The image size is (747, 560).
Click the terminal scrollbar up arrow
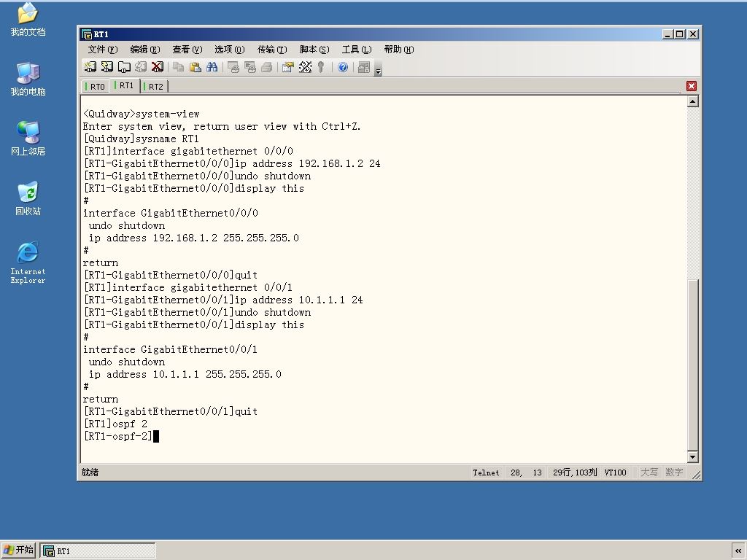pos(693,101)
